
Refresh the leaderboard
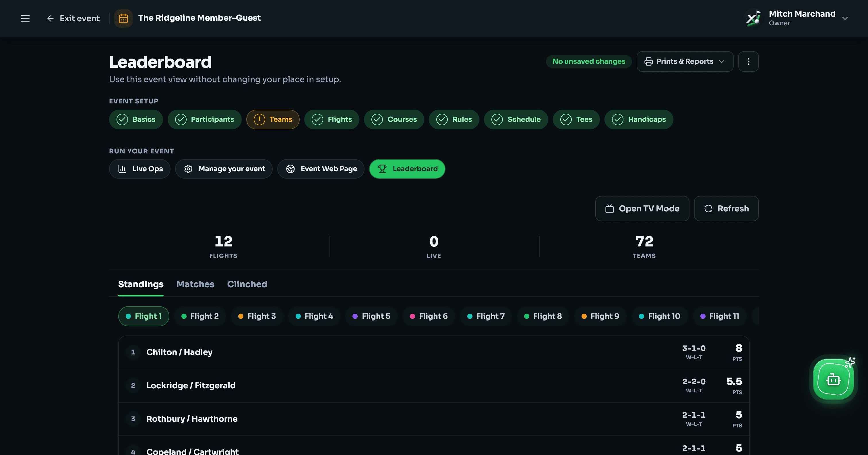coord(726,209)
